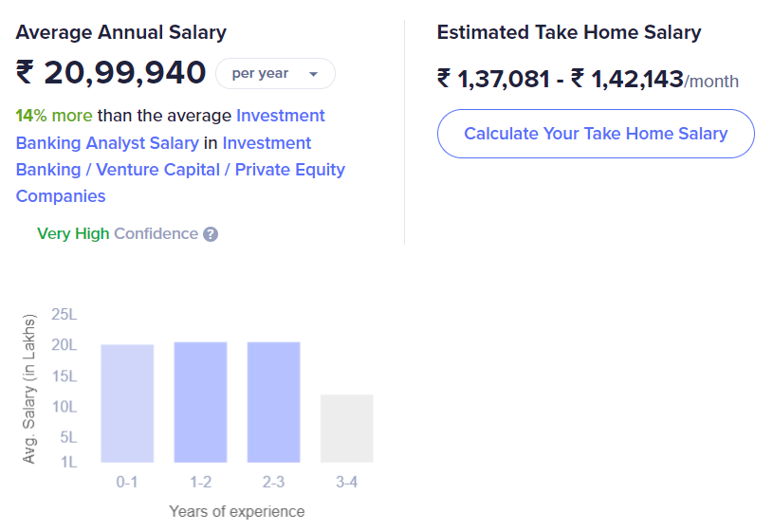Click the 1-2 years experience bar
Viewport: 773px width, 532px height.
tap(200, 402)
